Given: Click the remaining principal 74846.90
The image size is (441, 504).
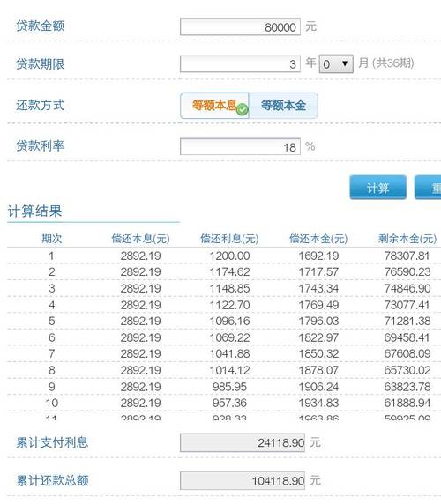Looking at the screenshot, I should point(407,288).
